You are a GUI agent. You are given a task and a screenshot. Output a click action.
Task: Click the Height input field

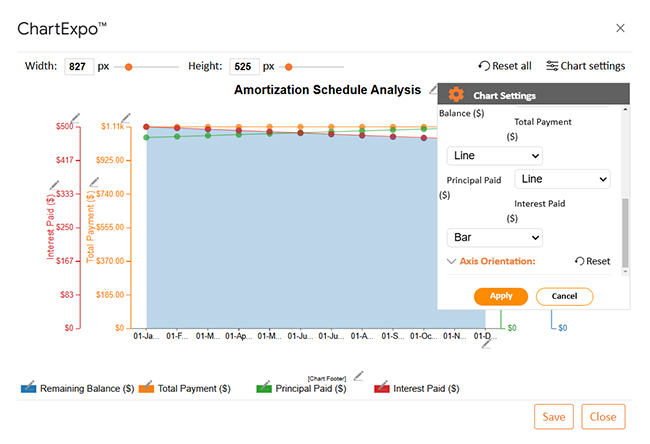pos(243,67)
